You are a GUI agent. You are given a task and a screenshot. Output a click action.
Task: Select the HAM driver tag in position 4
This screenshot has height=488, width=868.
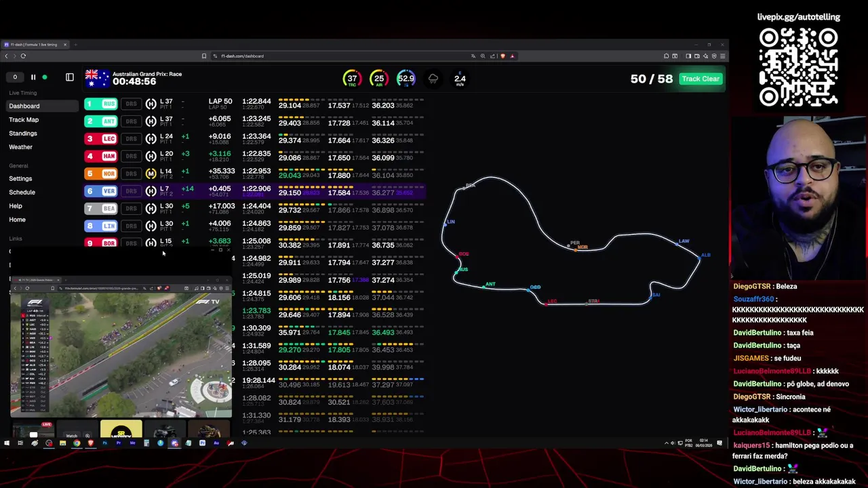(101, 156)
